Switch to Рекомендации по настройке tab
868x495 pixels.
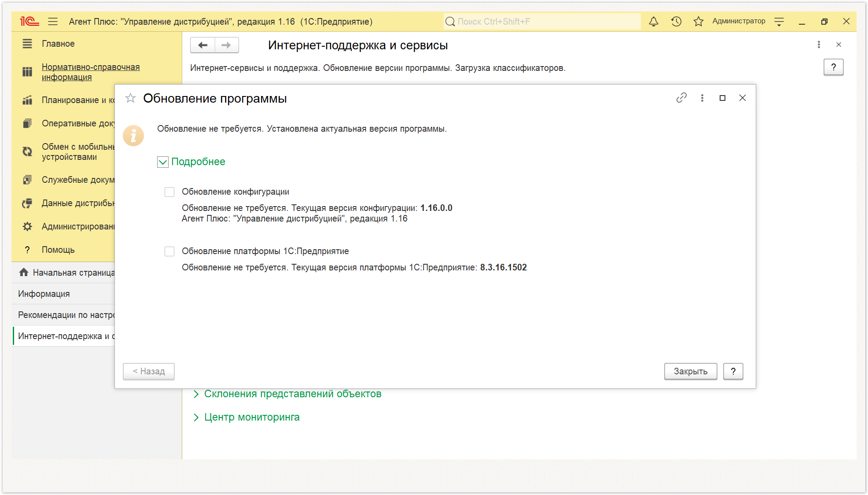[x=63, y=315]
